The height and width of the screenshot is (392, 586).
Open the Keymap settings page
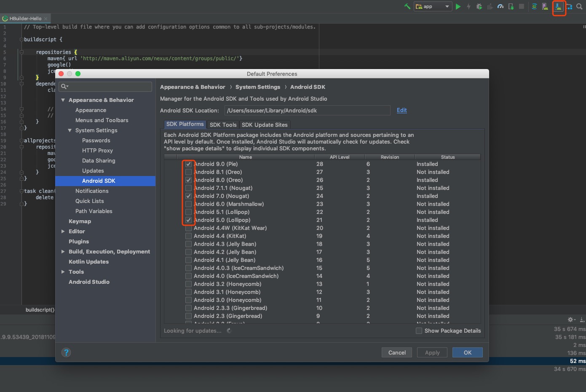pos(80,221)
